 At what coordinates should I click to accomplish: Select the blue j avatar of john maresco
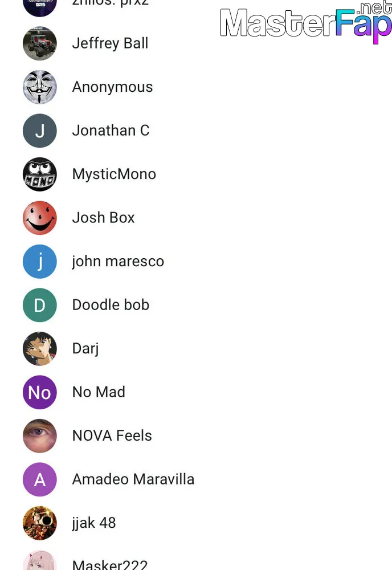(40, 262)
